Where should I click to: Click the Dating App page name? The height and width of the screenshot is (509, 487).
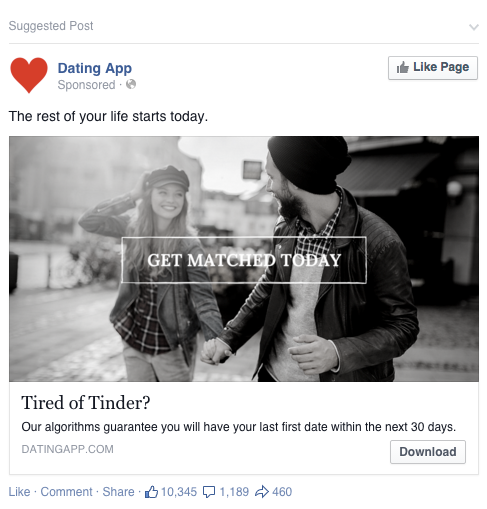point(95,68)
